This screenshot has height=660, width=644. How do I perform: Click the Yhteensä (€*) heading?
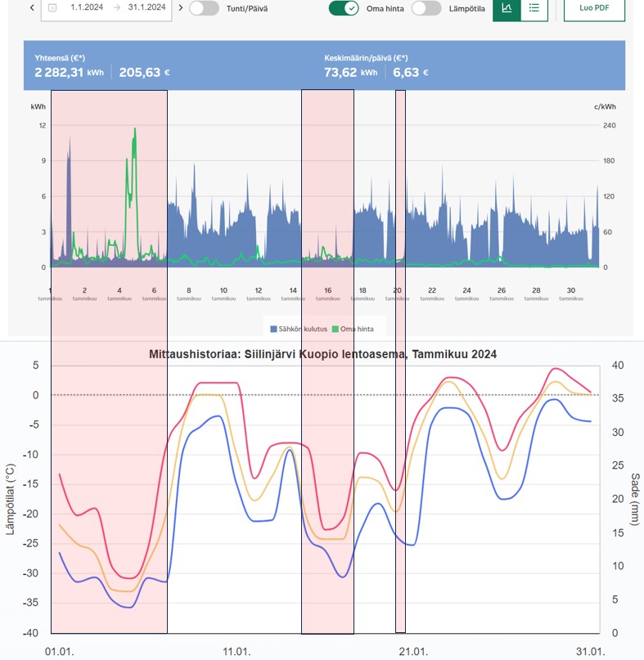pyautogui.click(x=60, y=58)
